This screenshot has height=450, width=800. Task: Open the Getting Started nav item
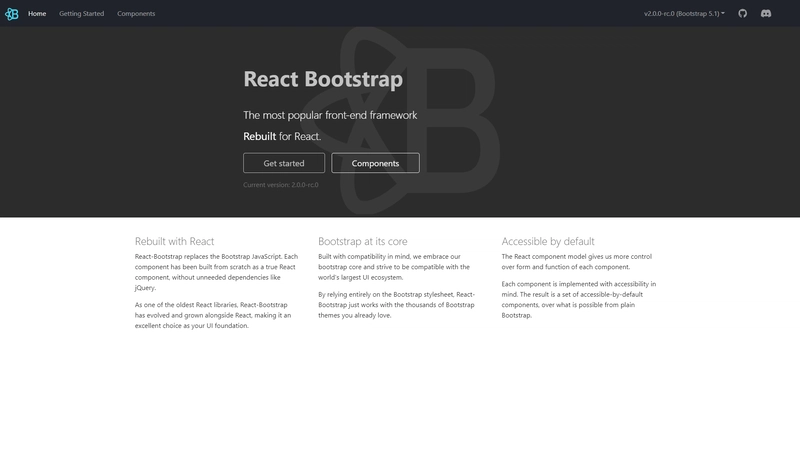[81, 14]
